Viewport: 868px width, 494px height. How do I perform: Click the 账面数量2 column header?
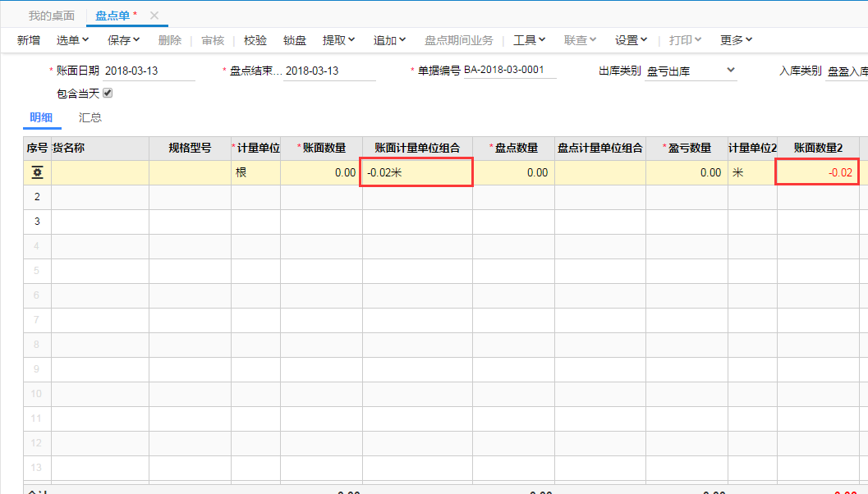pos(818,149)
